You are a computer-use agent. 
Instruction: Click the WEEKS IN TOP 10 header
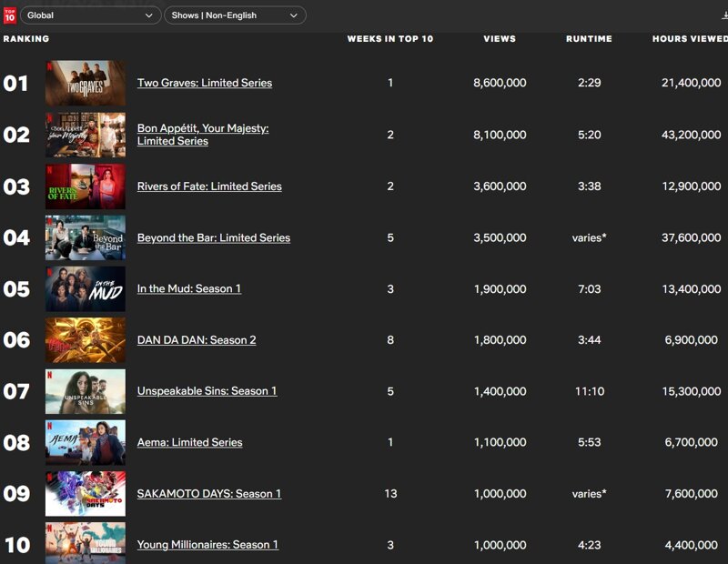tap(390, 38)
